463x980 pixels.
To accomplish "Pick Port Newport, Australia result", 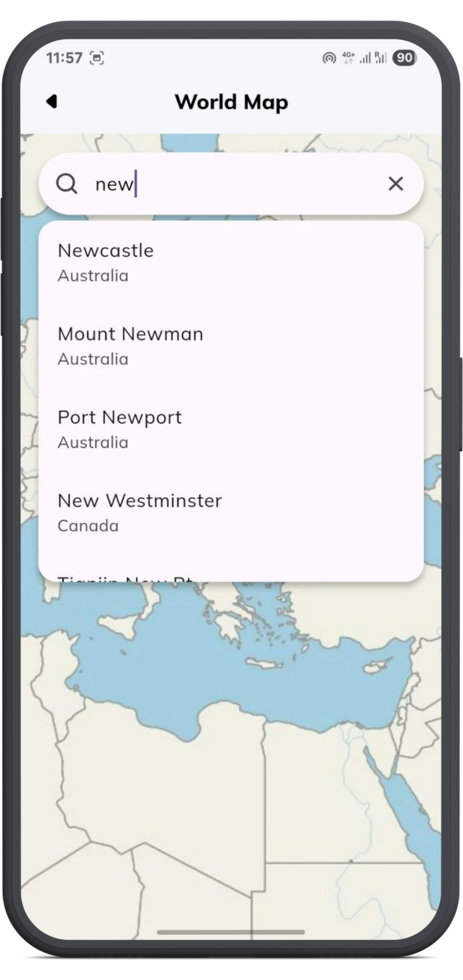I will 231,429.
